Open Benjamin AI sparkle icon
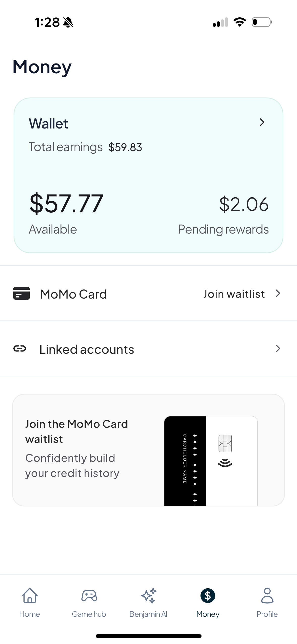Viewport: 297px width, 644px height. click(148, 596)
